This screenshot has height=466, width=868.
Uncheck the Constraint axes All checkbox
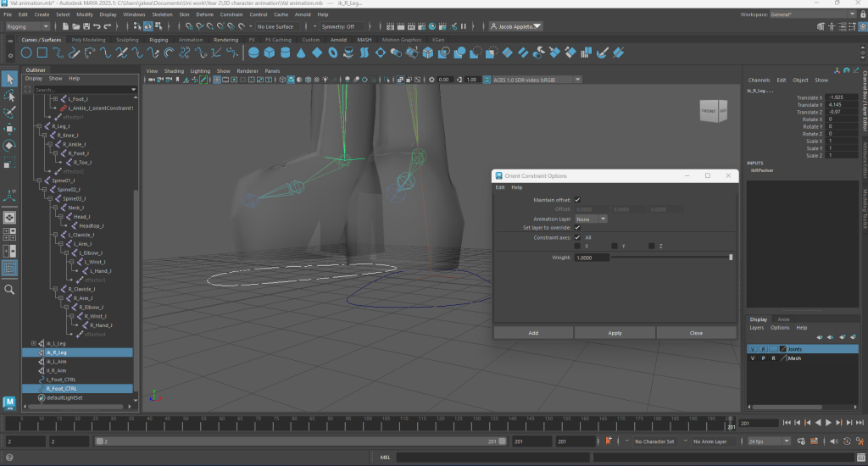(577, 237)
